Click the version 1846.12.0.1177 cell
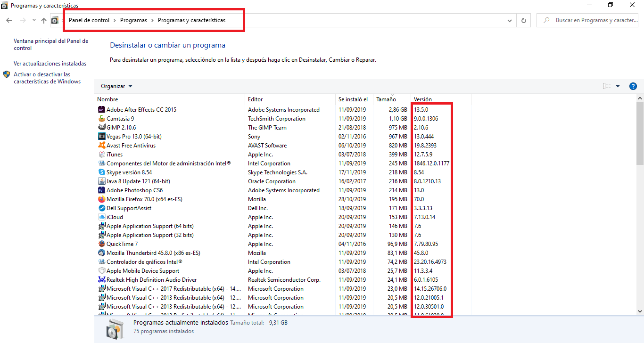 431,163
